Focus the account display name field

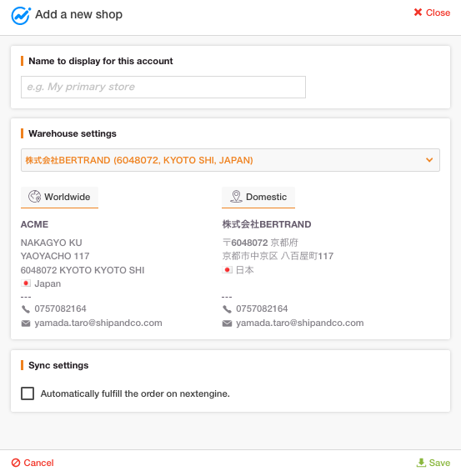(x=163, y=88)
